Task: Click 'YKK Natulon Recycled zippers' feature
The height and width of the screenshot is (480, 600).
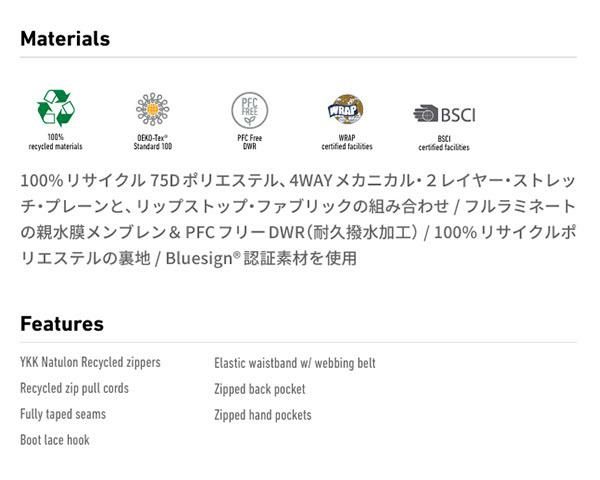Action: [90, 363]
